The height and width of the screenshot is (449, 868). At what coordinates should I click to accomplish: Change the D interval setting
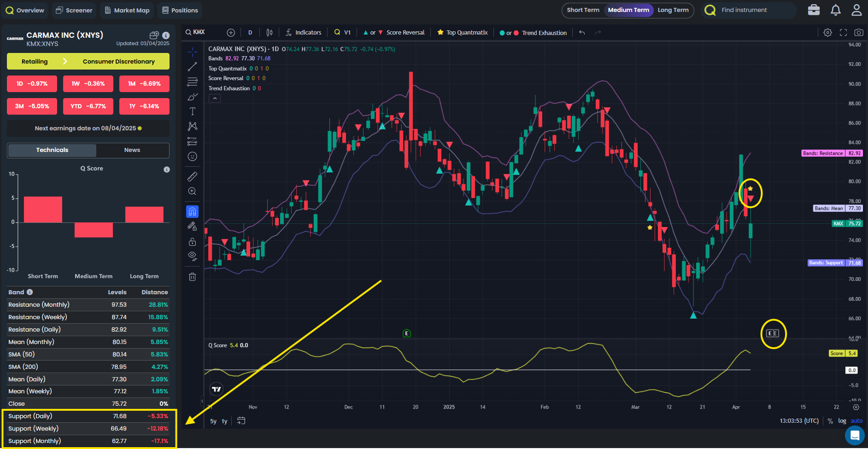point(250,33)
